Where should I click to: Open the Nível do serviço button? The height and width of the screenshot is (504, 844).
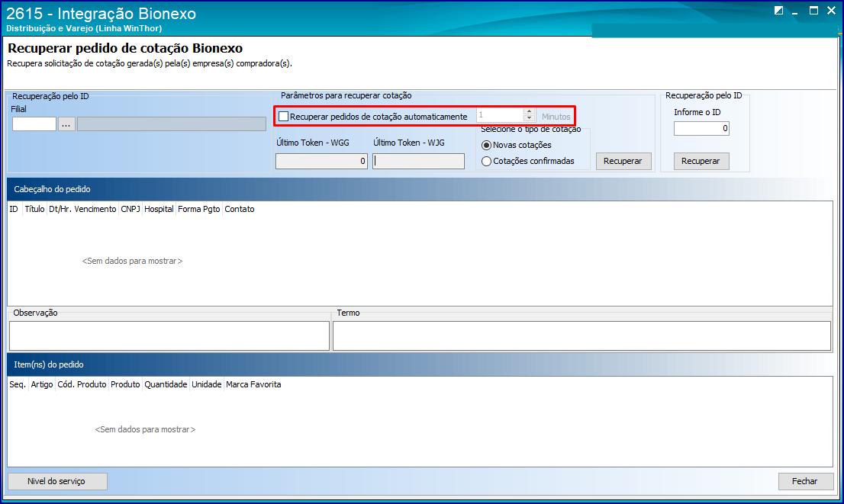click(x=57, y=481)
